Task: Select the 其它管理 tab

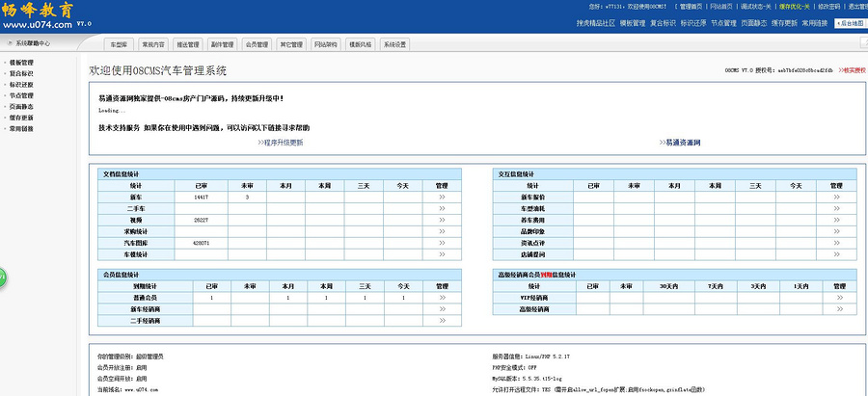Action: click(x=290, y=44)
